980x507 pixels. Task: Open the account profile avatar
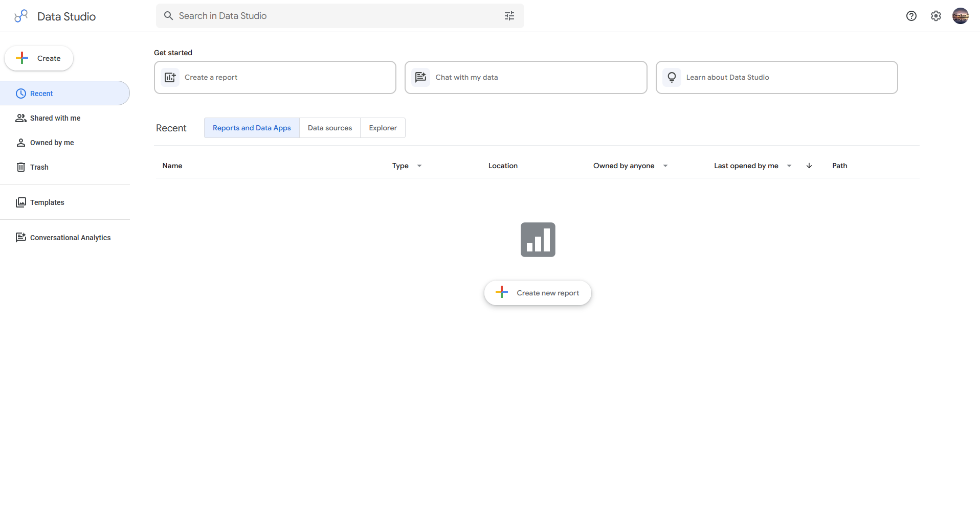point(961,16)
